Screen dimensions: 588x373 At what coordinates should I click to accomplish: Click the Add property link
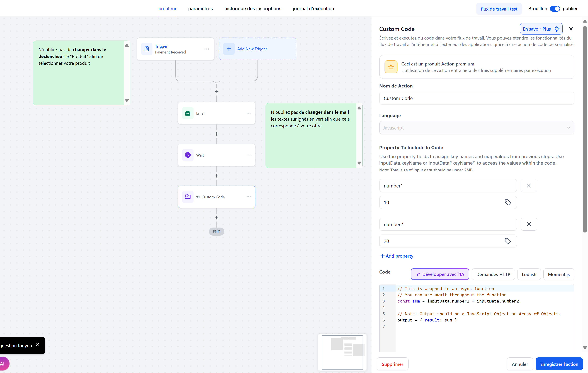pos(397,256)
